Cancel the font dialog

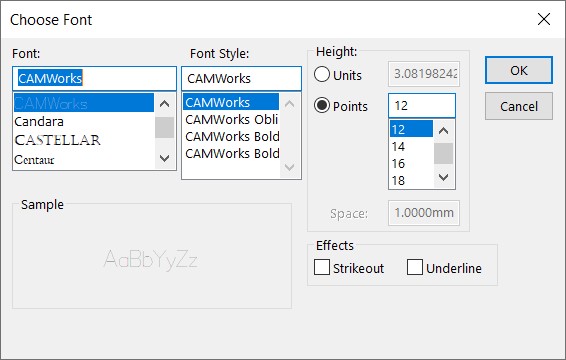(519, 106)
